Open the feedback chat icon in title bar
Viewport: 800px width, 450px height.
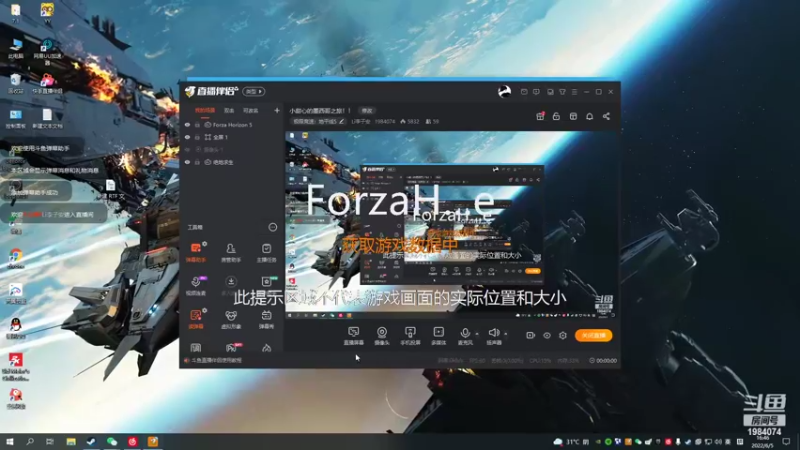coord(536,92)
